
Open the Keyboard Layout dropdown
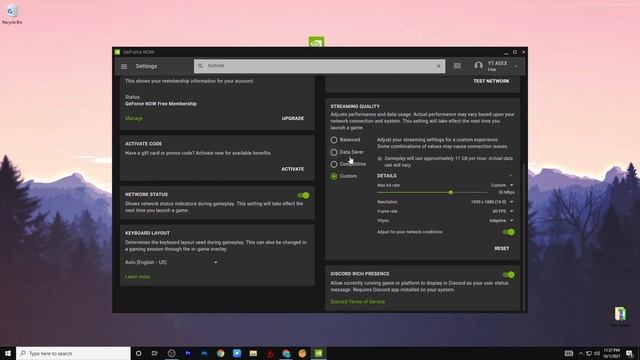click(171, 262)
